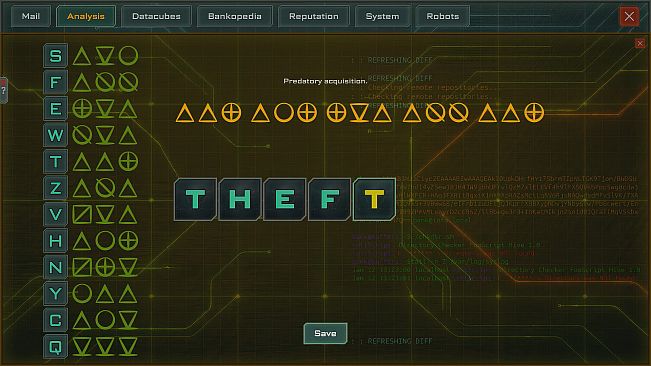The image size is (651, 366).
Task: Click the circle symbol in the Y row
Action: point(82,294)
